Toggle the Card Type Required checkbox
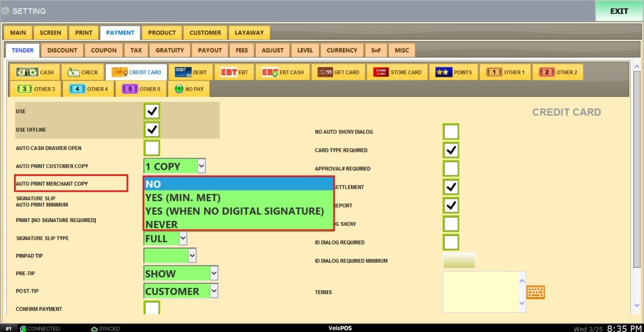The width and height of the screenshot is (644, 332). point(451,150)
